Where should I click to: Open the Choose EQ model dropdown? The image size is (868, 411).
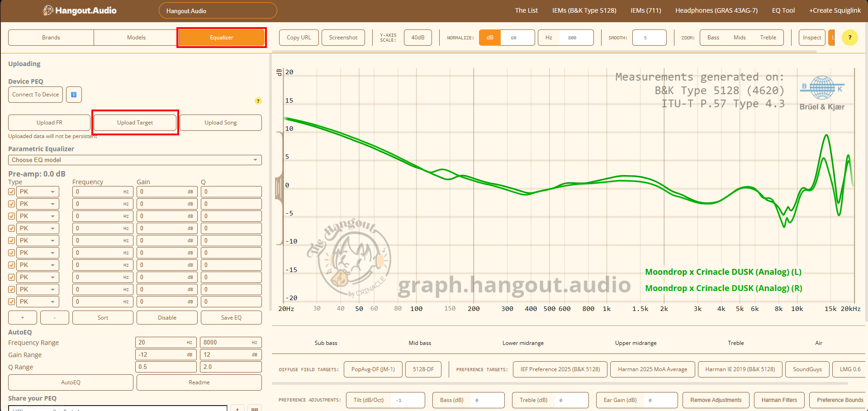tap(134, 160)
